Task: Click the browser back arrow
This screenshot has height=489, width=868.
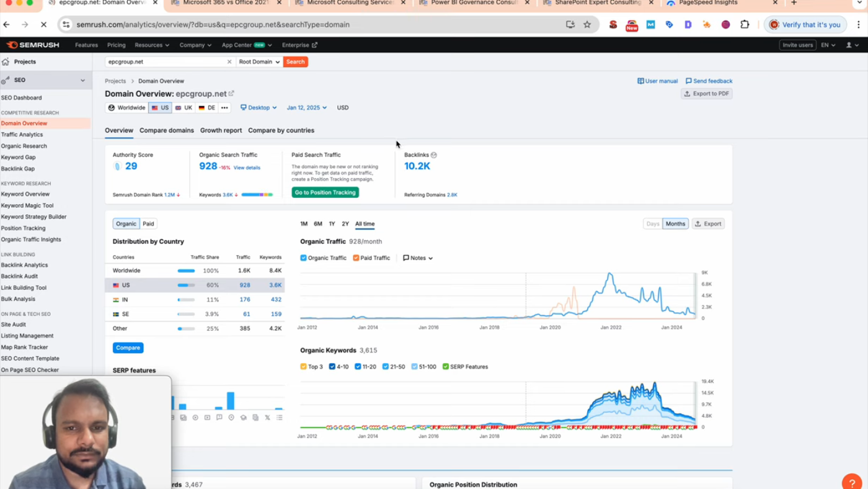Action: [x=7, y=25]
